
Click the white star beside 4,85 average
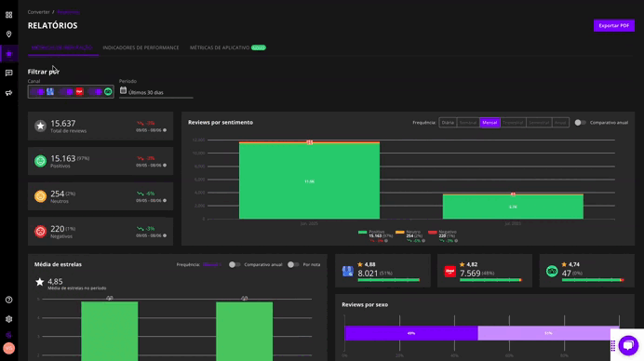click(39, 282)
